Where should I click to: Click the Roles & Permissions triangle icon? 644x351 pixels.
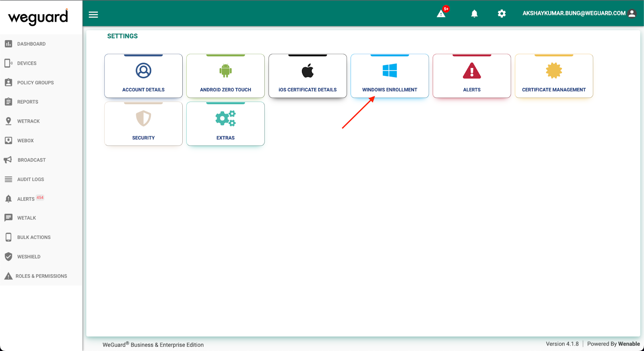click(x=8, y=276)
